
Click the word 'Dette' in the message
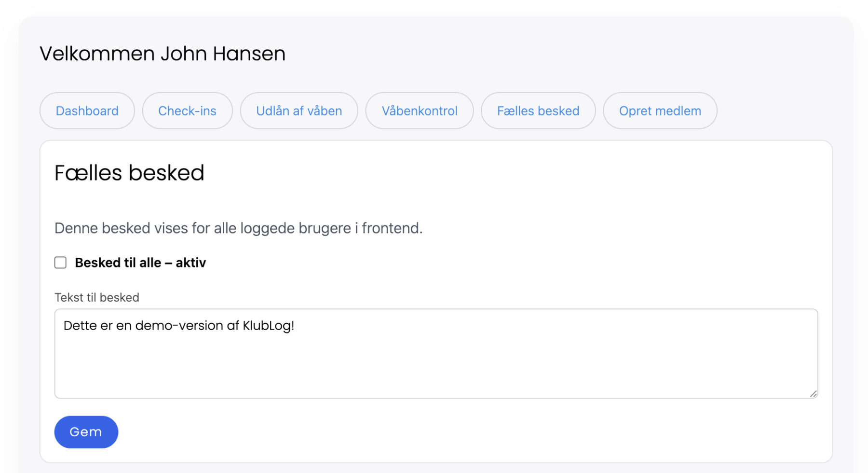[x=80, y=326]
